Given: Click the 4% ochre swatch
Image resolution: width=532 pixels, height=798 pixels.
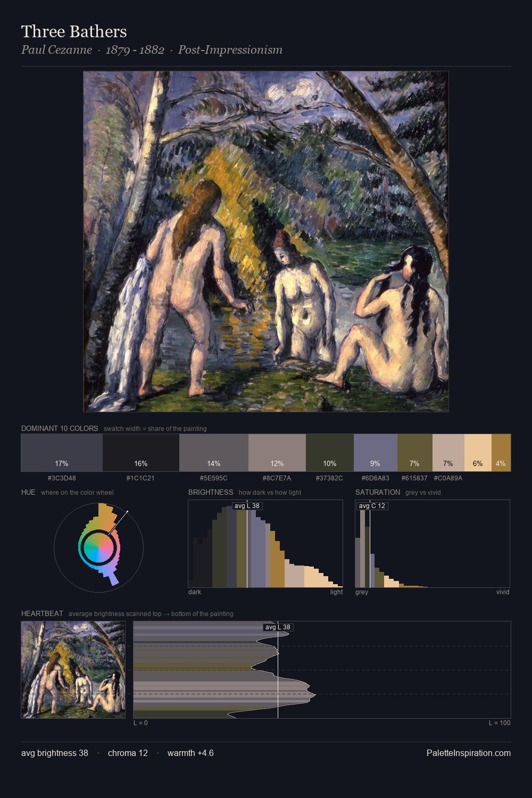Looking at the screenshot, I should 501,453.
